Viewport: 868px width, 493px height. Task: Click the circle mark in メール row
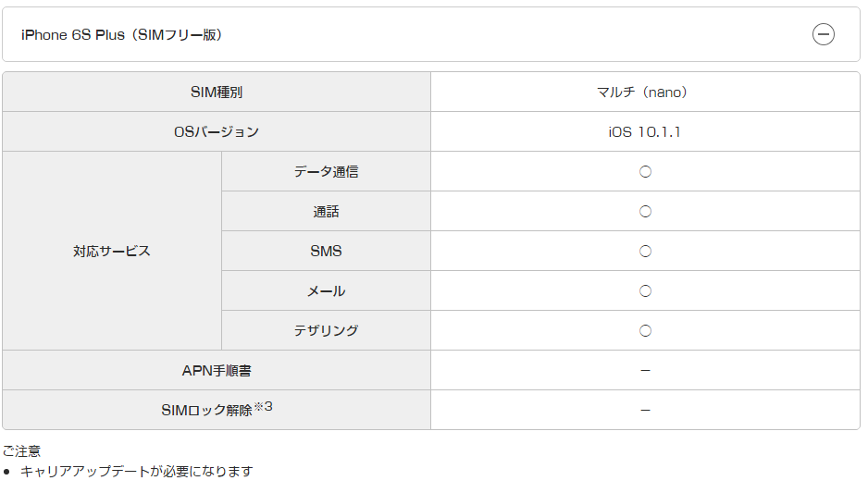tap(646, 291)
